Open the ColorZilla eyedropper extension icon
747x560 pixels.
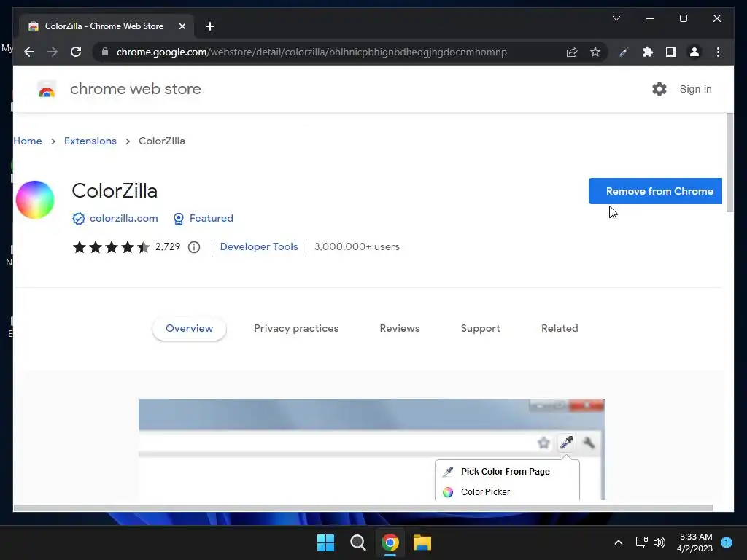pyautogui.click(x=624, y=52)
